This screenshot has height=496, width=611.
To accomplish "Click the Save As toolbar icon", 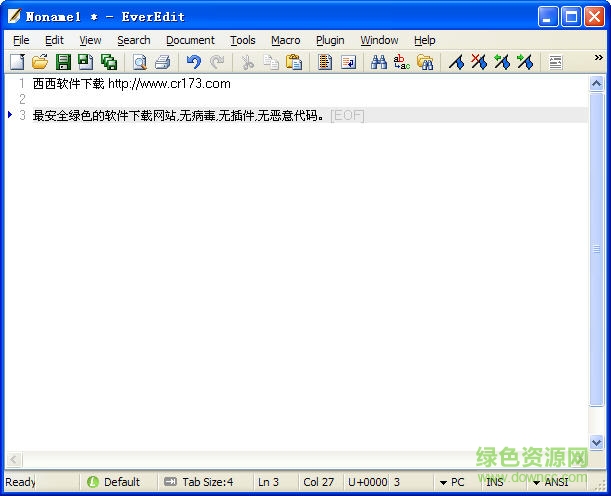I will (x=86, y=62).
